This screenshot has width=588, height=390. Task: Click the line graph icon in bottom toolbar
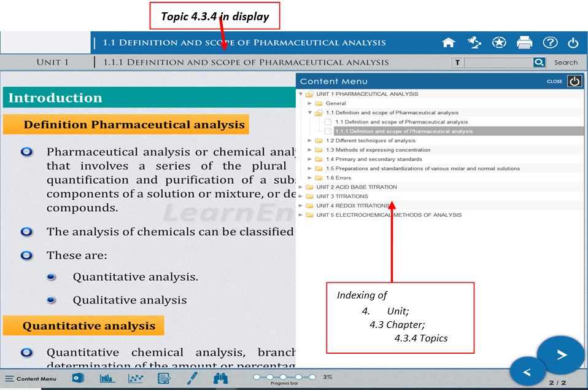point(136,378)
